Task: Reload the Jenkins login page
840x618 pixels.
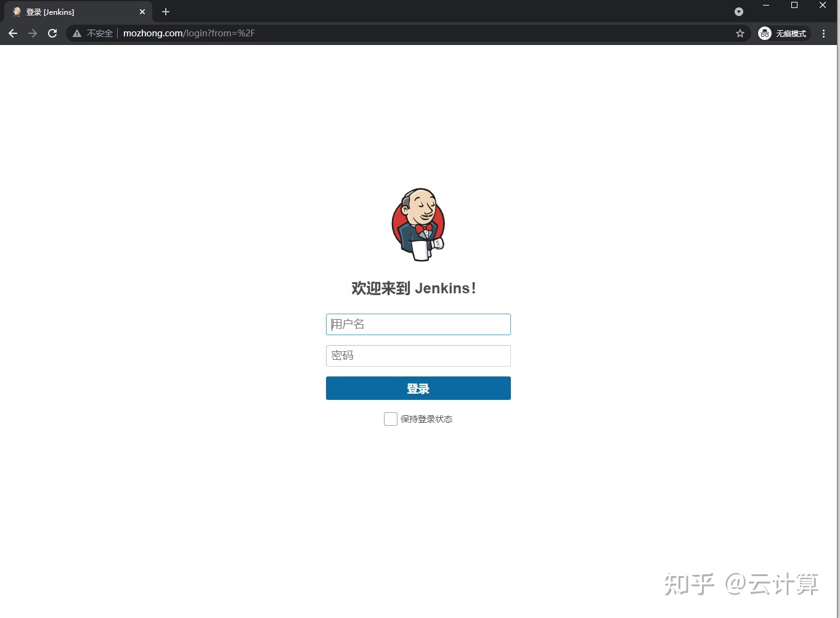Action: tap(52, 33)
